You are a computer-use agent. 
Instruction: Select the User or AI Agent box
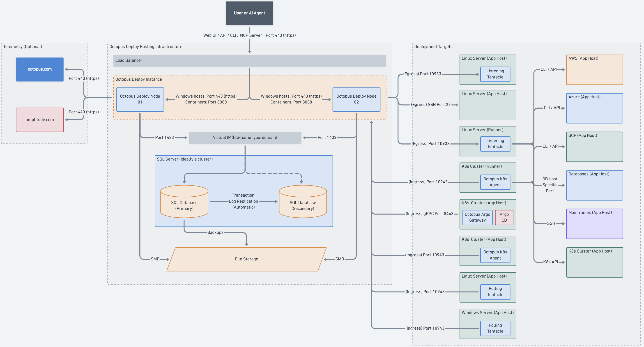249,13
